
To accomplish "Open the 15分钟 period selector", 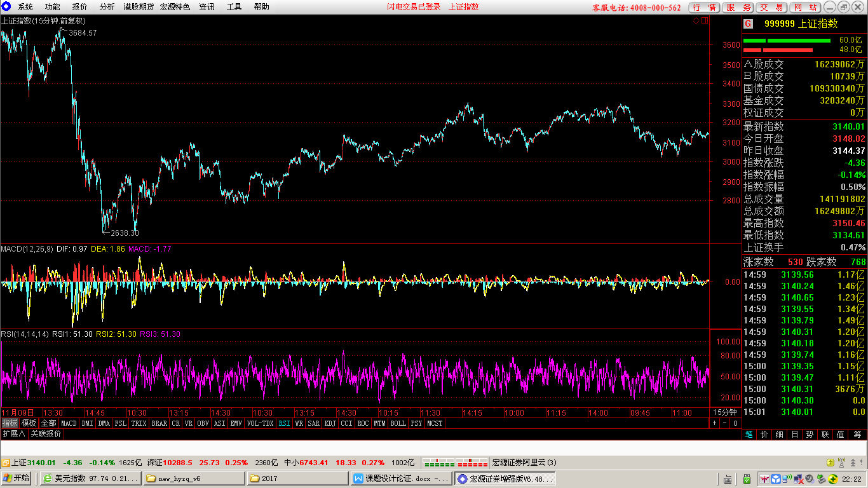I will click(x=724, y=412).
